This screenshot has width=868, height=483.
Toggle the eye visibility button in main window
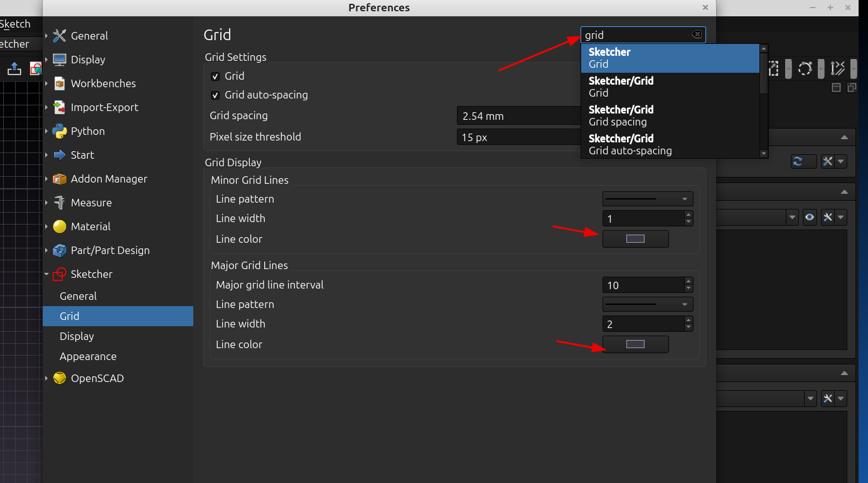[x=810, y=218]
